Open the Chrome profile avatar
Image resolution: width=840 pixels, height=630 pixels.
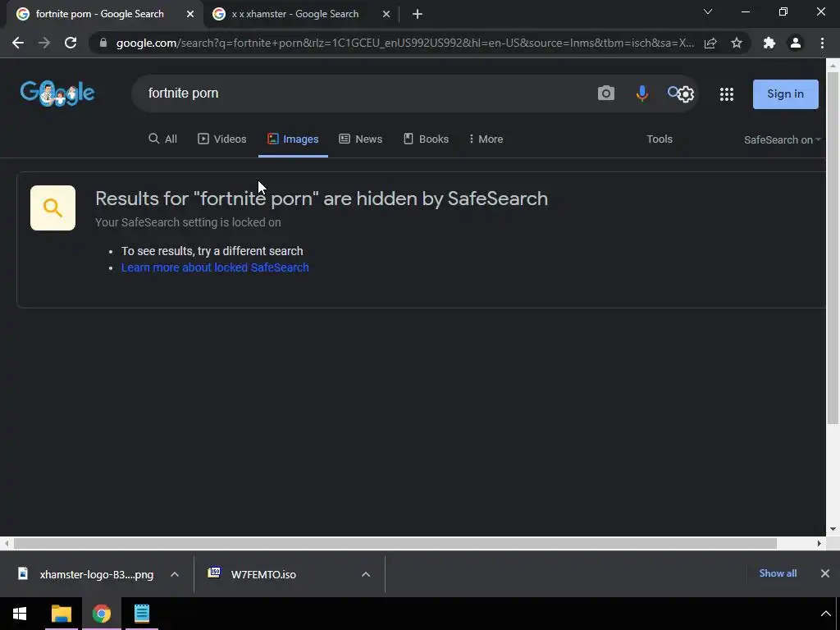[x=796, y=43]
